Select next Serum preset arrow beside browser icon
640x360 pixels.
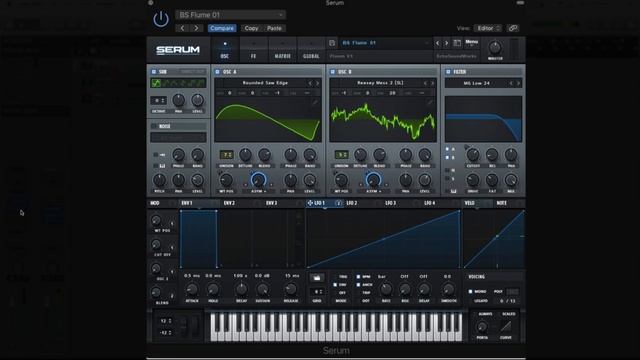tap(446, 43)
